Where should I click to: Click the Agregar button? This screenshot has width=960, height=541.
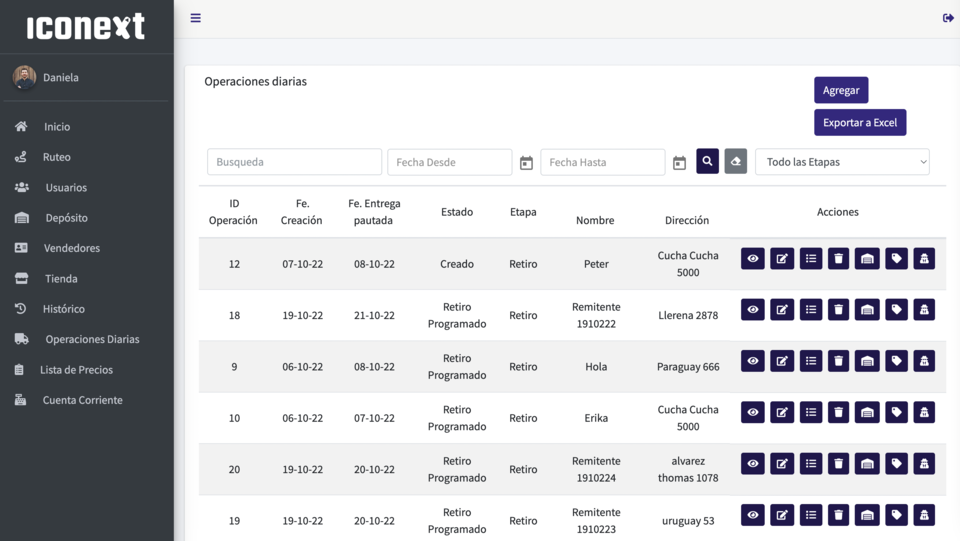click(841, 90)
